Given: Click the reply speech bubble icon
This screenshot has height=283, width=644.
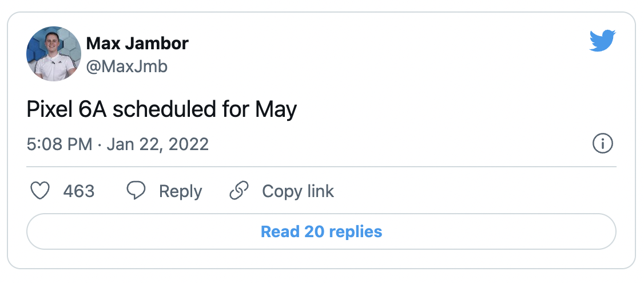Looking at the screenshot, I should pos(136,191).
